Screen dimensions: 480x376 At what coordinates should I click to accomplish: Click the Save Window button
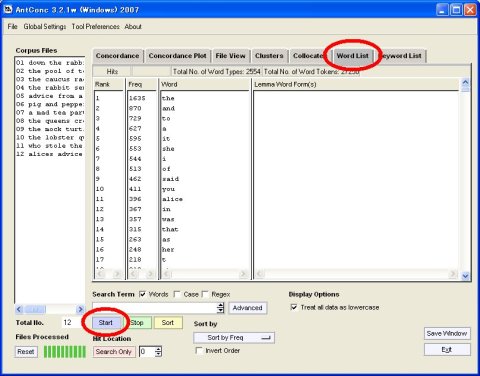point(447,333)
